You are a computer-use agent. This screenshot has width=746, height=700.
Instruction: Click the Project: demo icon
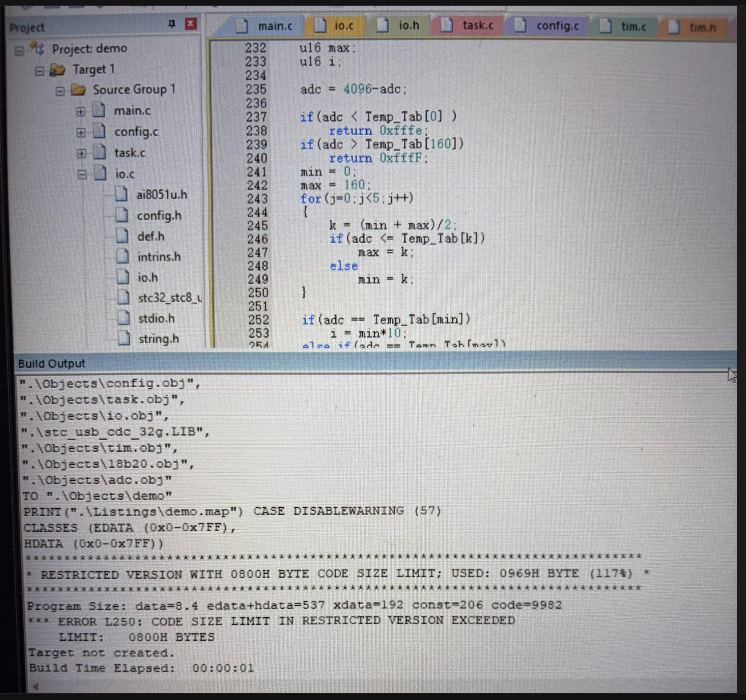point(37,48)
